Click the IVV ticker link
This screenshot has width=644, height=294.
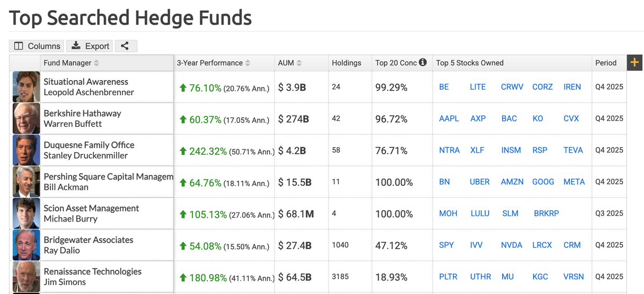click(x=476, y=246)
